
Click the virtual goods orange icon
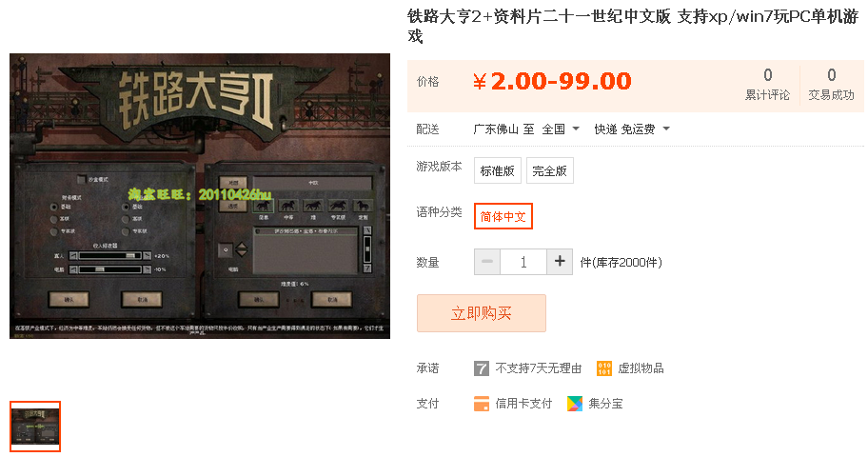604,368
